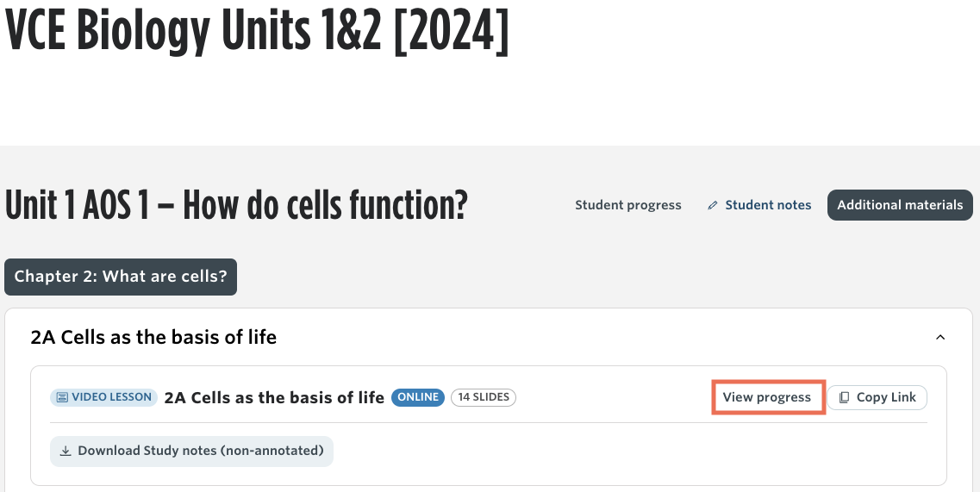980x492 pixels.
Task: Click the VIDEO LESSON label
Action: (x=103, y=397)
